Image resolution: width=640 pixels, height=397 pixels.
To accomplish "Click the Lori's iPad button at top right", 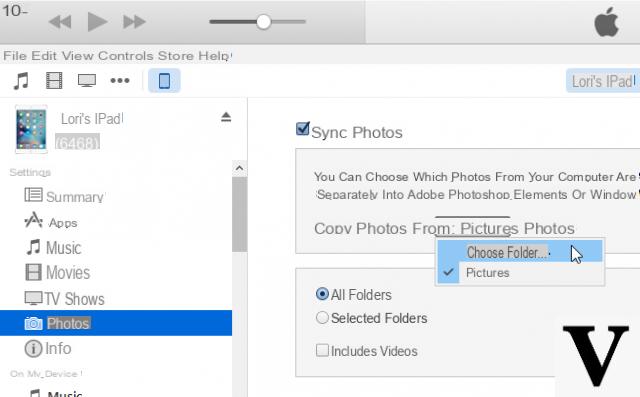I will tap(603, 81).
